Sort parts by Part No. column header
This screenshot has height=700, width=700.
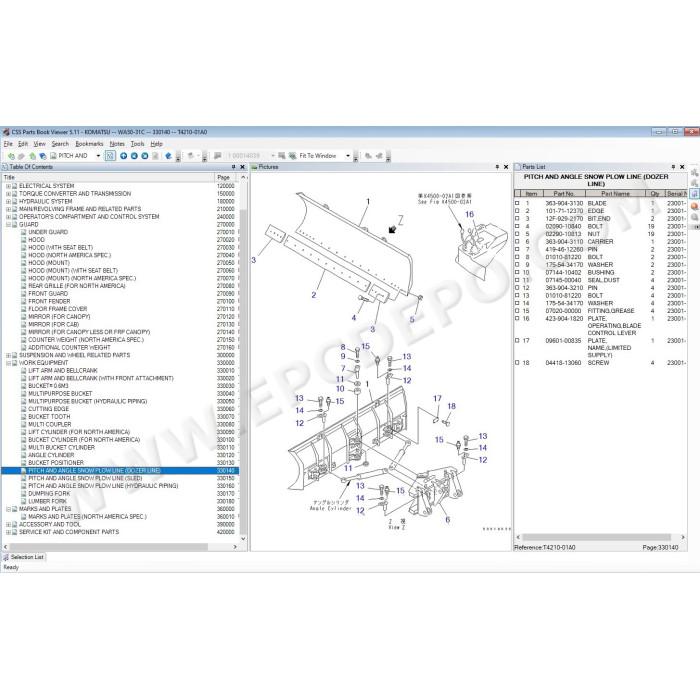pyautogui.click(x=564, y=194)
